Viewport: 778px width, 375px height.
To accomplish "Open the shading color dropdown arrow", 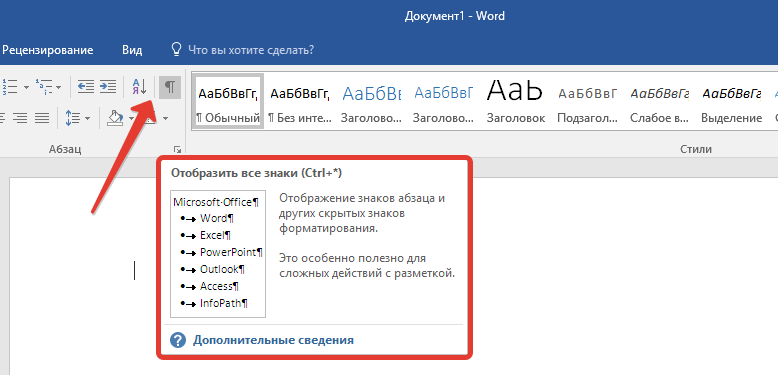I will (x=131, y=119).
